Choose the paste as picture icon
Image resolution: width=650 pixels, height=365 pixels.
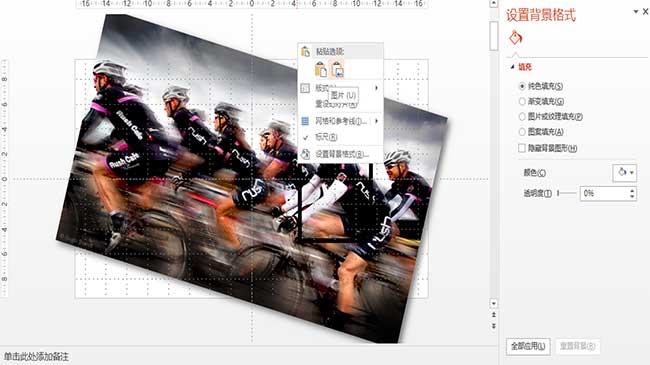tap(337, 69)
